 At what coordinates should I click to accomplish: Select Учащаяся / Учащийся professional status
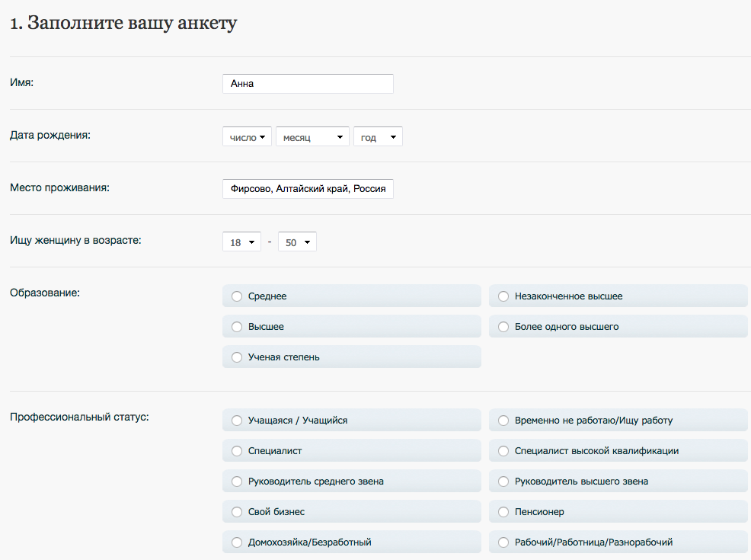pos(352,420)
